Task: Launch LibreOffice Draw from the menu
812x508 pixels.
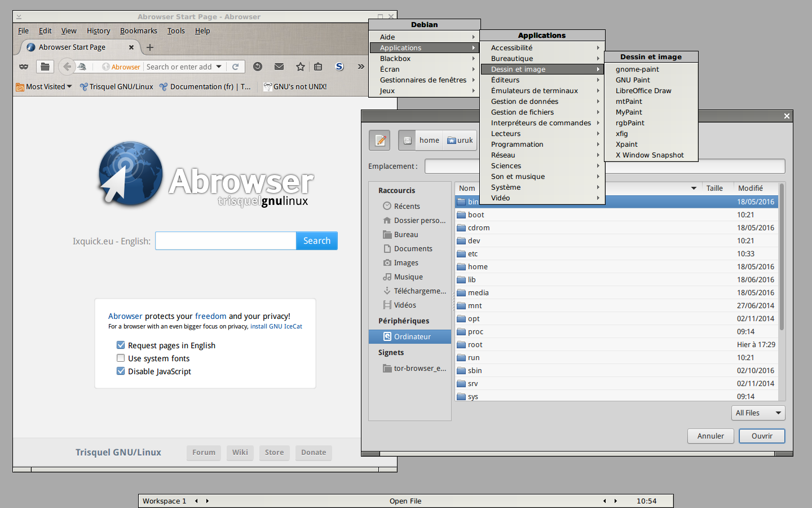Action: point(651,90)
